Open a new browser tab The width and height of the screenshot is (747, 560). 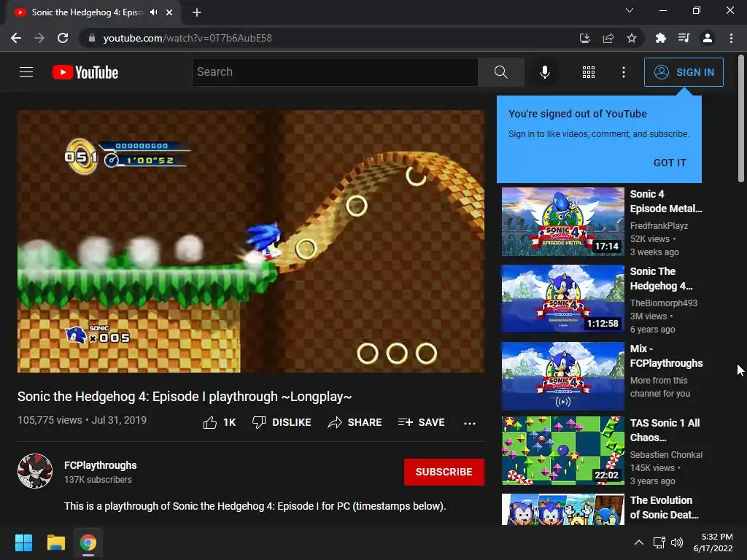pos(197,12)
